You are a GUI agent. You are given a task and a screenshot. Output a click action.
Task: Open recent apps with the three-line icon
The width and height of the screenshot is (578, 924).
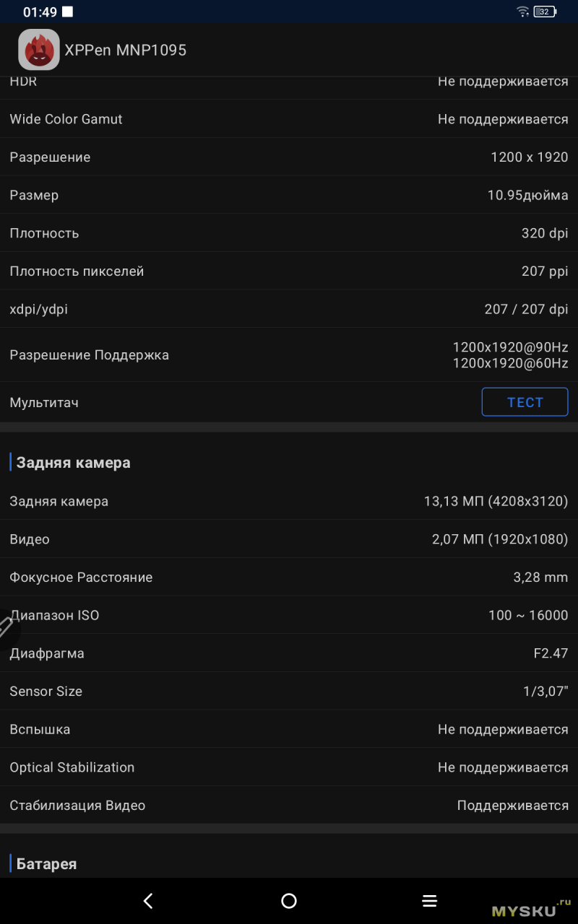tap(430, 900)
